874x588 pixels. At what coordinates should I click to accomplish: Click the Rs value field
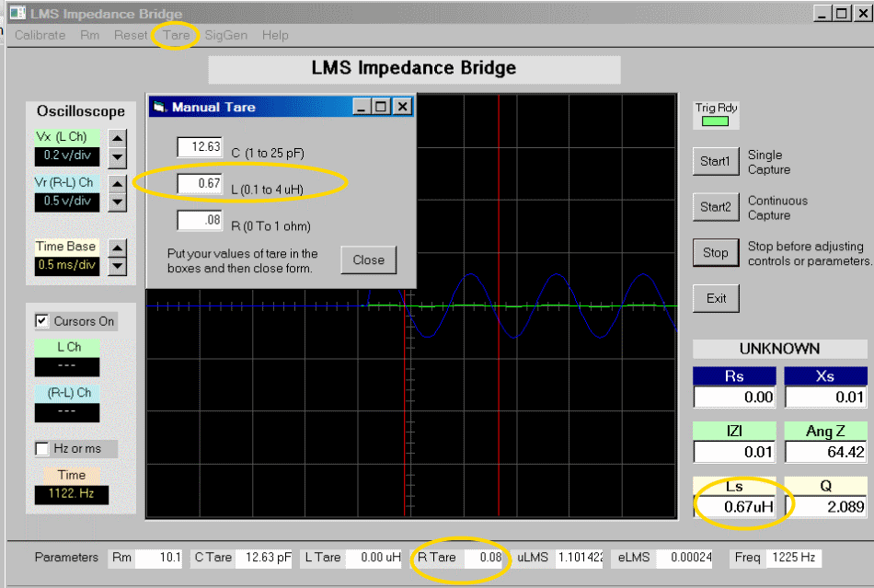pos(735,398)
